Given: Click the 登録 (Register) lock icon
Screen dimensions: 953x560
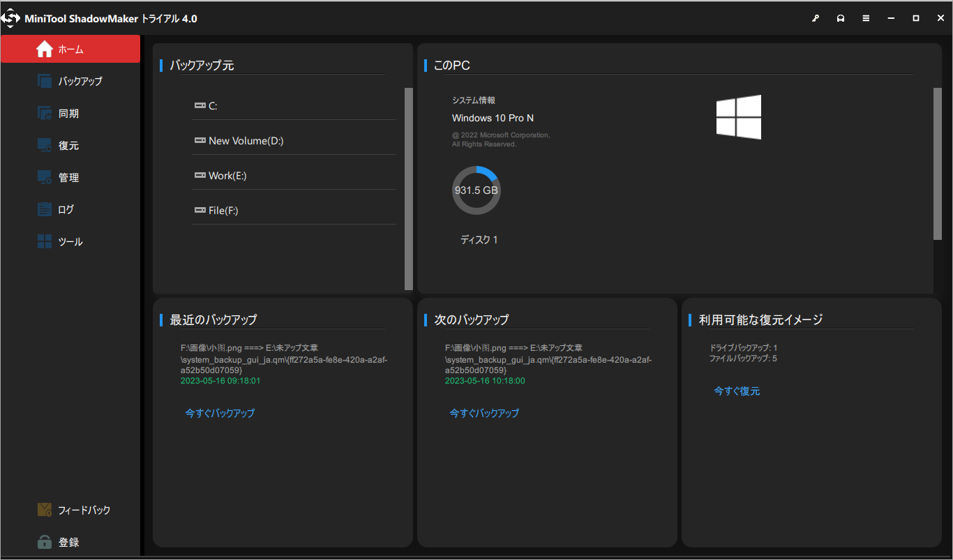Looking at the screenshot, I should click(44, 542).
